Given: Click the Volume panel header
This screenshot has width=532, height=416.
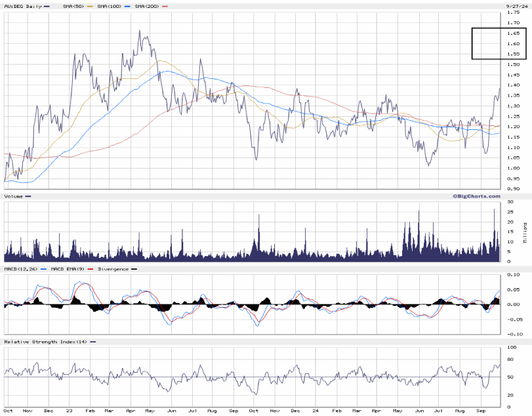Looking at the screenshot, I should (14, 196).
